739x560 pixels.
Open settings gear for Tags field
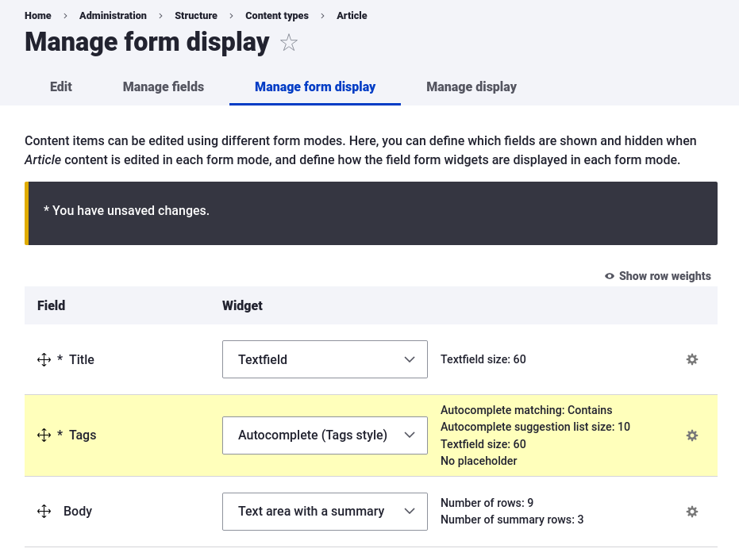(691, 435)
